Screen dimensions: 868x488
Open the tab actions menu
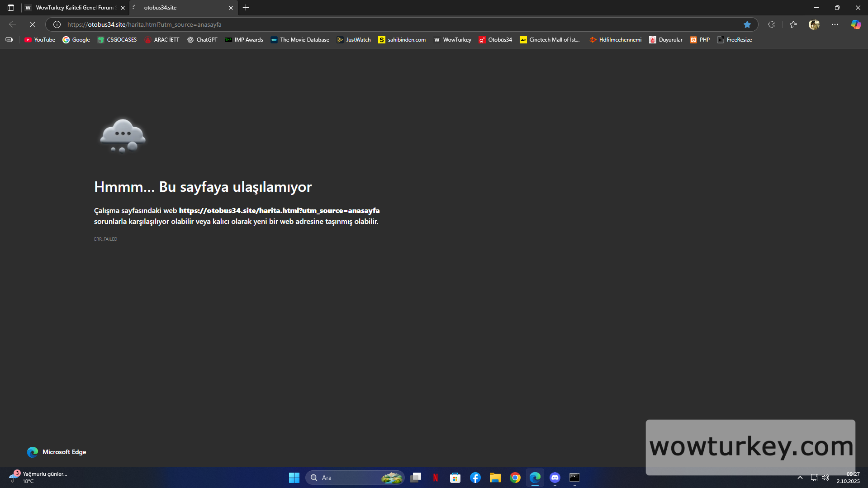click(x=11, y=8)
